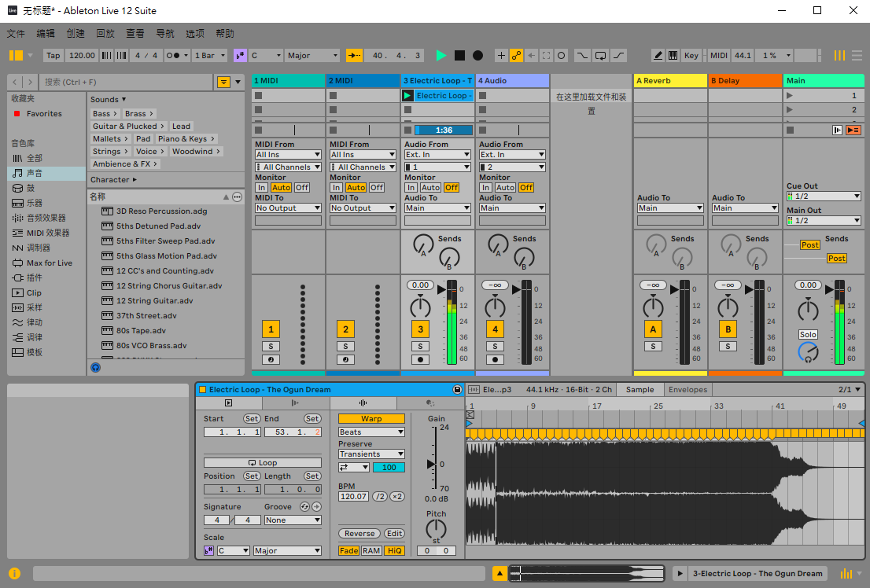The height and width of the screenshot is (588, 870).
Task: Open root note C dropdown in control bar
Action: 267,56
